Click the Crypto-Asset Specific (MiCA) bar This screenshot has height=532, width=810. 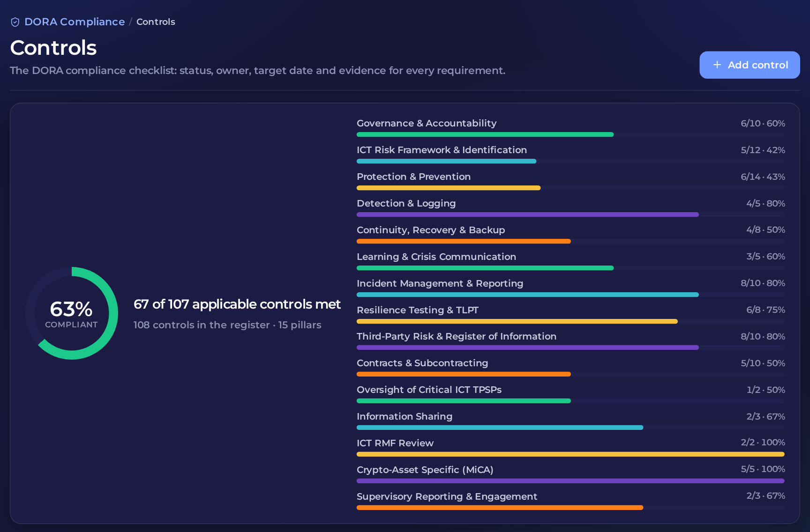(x=570, y=481)
